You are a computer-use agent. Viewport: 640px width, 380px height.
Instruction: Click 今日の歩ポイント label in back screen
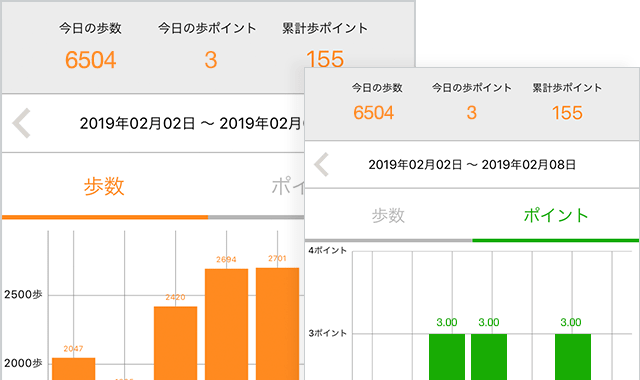(x=207, y=28)
